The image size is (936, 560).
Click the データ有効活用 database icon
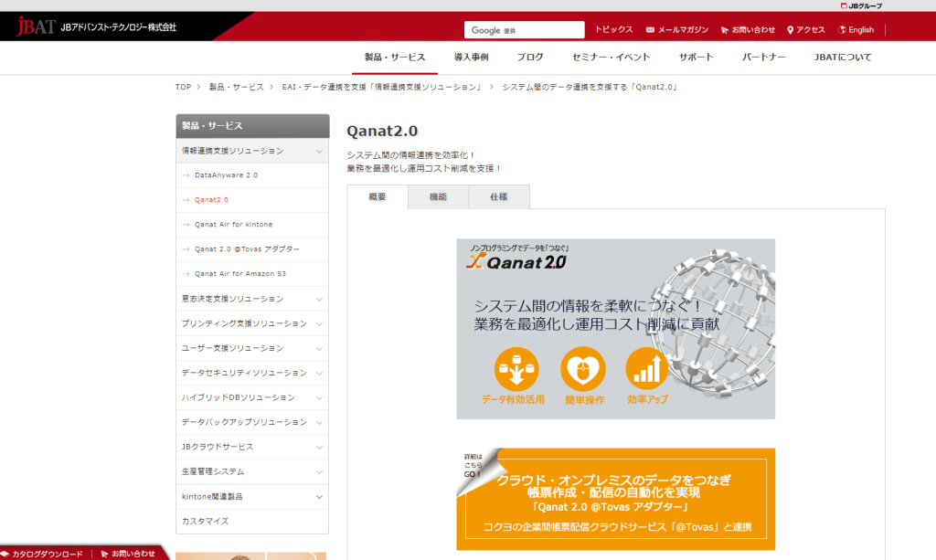point(516,369)
